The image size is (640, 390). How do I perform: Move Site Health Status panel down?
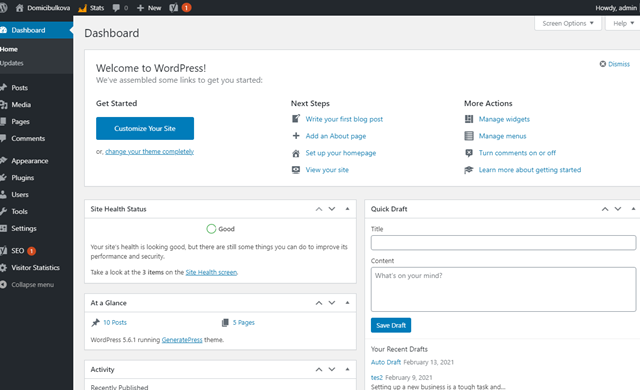(332, 209)
